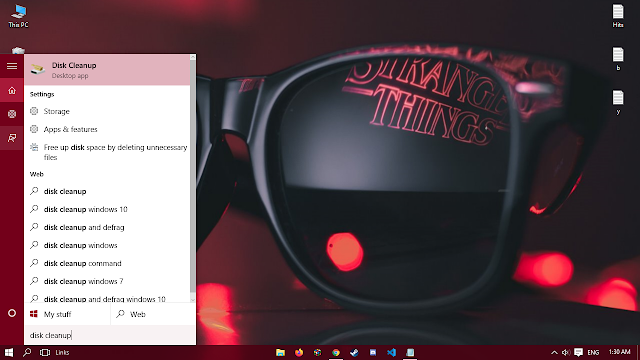Select 'disk cleanup windows 7' suggestion
This screenshot has height=360, width=640.
(x=107, y=281)
